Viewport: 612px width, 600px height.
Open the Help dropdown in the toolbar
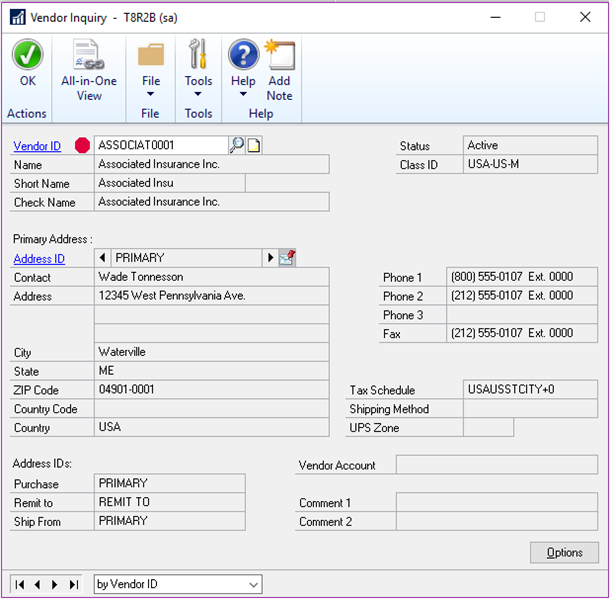point(243,96)
